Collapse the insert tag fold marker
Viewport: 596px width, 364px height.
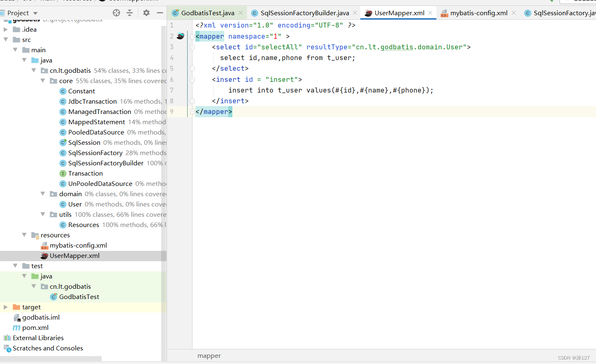tap(192, 79)
